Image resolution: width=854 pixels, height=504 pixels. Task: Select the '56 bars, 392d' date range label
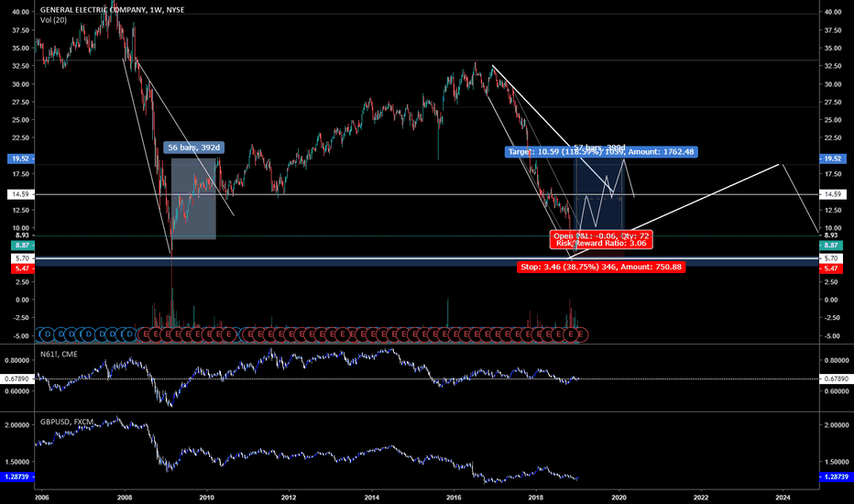pyautogui.click(x=194, y=148)
